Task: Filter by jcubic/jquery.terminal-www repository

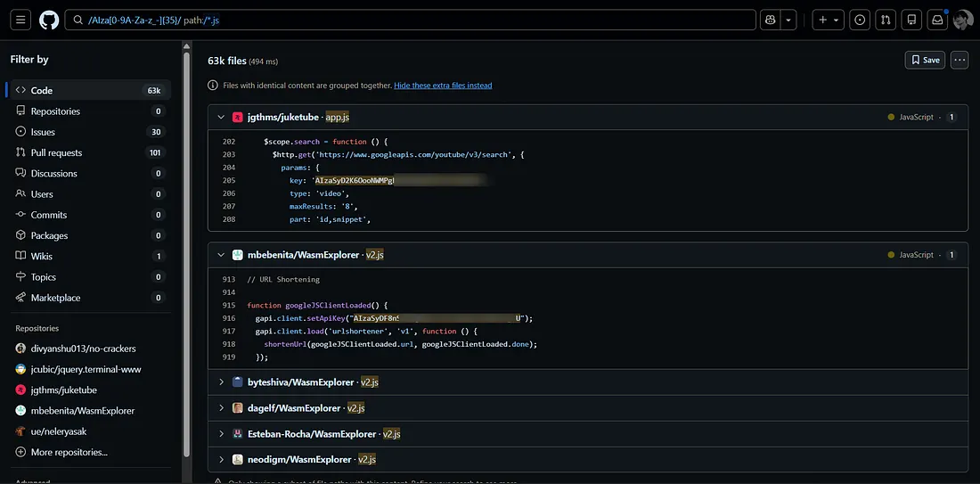Action: (x=91, y=369)
